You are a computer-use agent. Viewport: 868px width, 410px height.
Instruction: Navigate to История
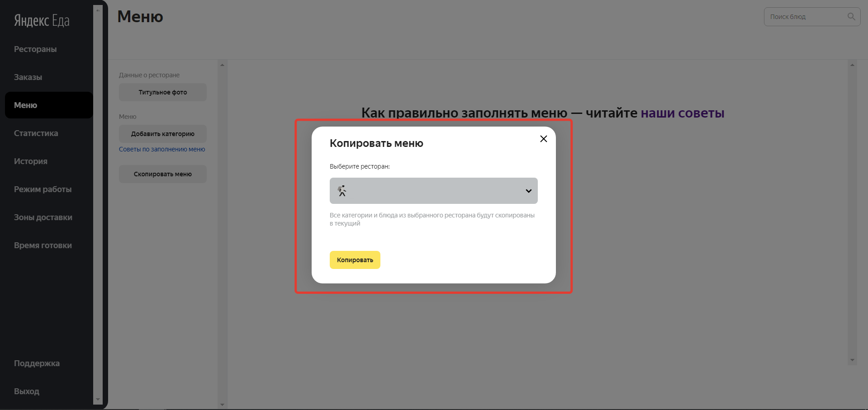coord(31,161)
